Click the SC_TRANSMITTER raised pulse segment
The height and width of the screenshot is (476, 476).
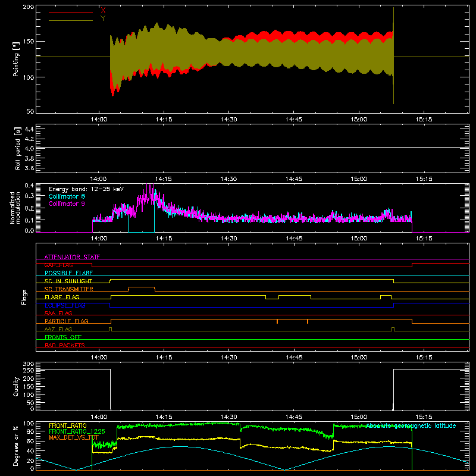(142, 287)
